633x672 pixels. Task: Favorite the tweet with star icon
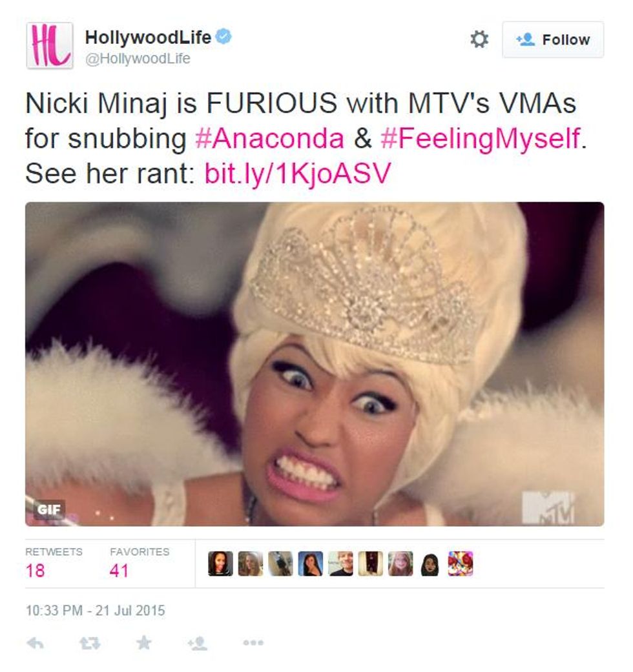point(143,642)
